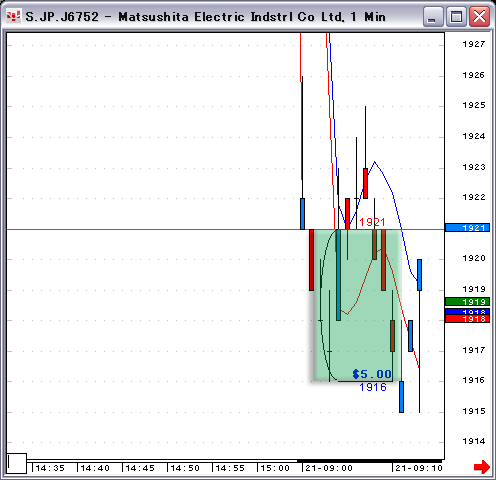
Task: Maximize the Matsushita chart window
Action: pyautogui.click(x=456, y=16)
